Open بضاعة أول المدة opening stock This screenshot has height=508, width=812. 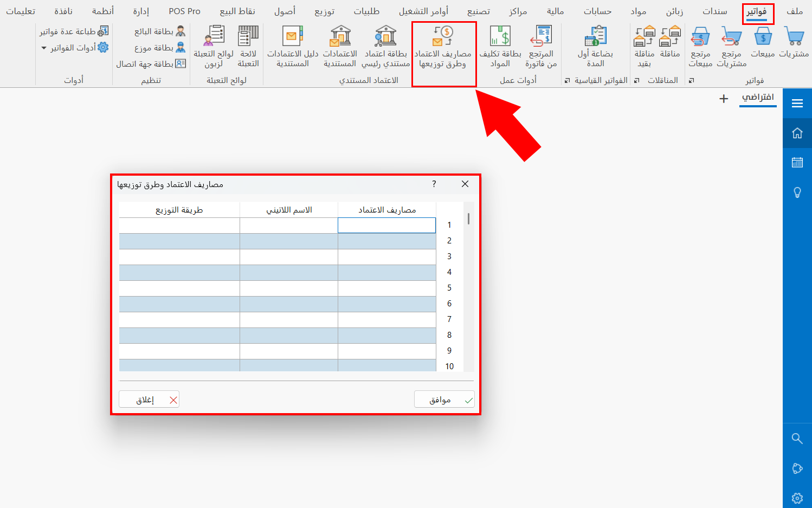pos(595,47)
